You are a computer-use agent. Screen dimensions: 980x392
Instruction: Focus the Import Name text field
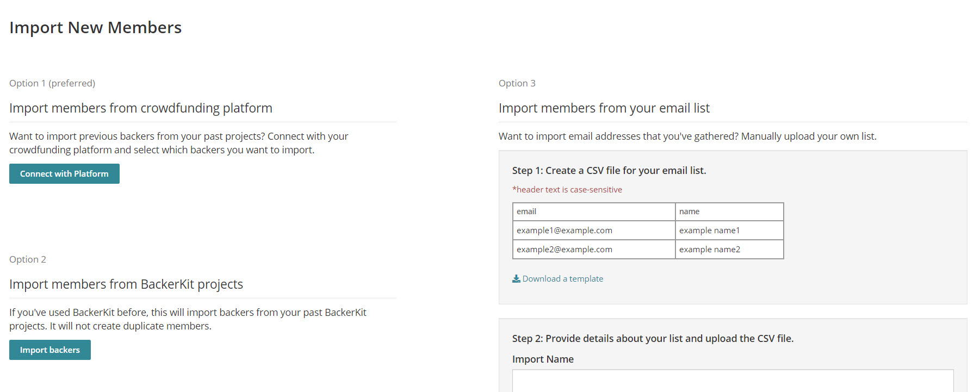coord(733,381)
